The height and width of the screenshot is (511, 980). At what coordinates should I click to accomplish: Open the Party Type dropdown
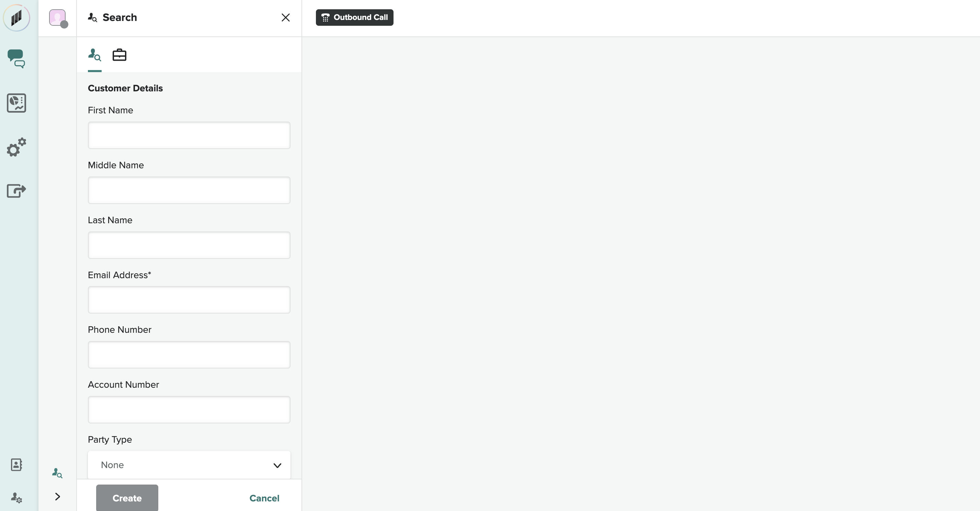(x=189, y=465)
